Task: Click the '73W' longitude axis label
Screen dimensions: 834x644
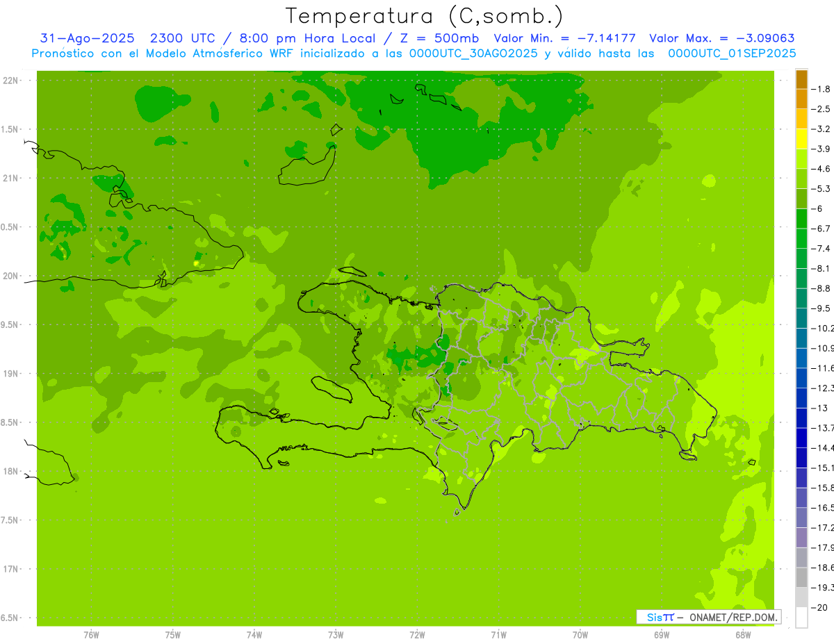Action: click(336, 635)
